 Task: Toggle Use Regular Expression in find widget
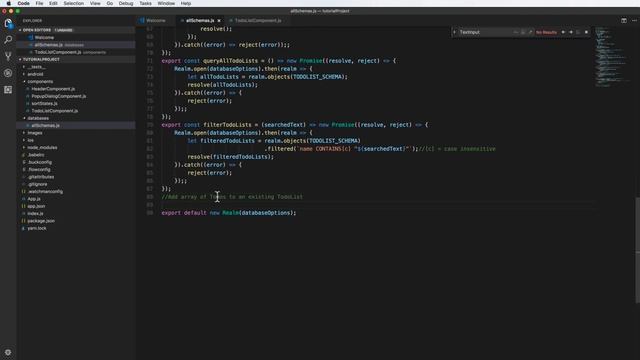point(530,32)
